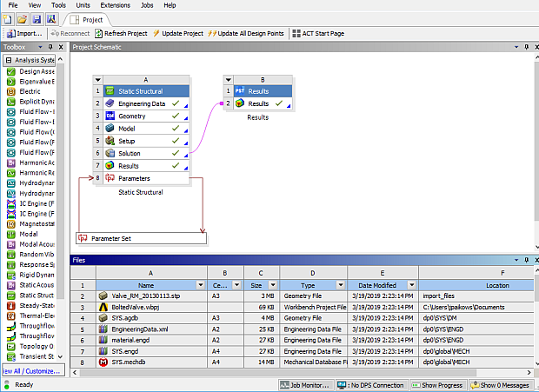The height and width of the screenshot is (392, 539).
Task: Open the Extensions menu
Action: [x=115, y=5]
